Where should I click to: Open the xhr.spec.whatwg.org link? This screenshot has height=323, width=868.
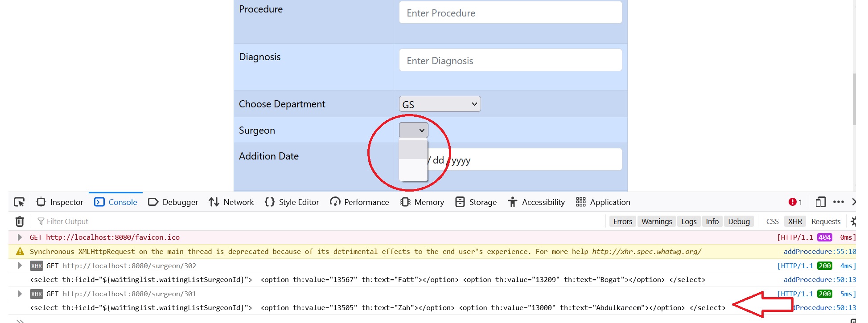tap(646, 251)
